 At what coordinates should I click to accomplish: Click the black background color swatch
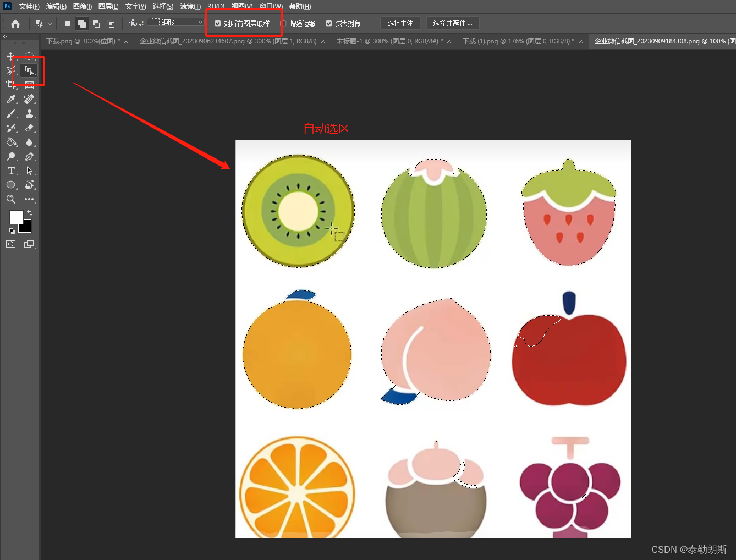27,227
